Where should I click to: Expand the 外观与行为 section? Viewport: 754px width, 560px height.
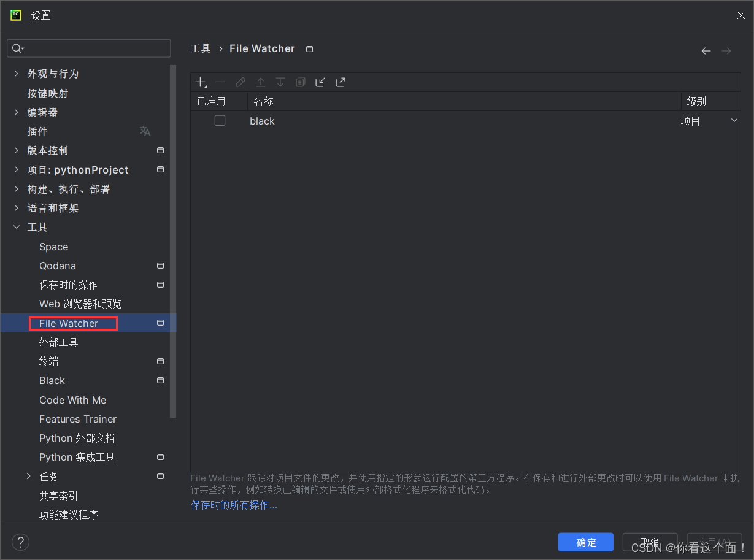pyautogui.click(x=17, y=74)
